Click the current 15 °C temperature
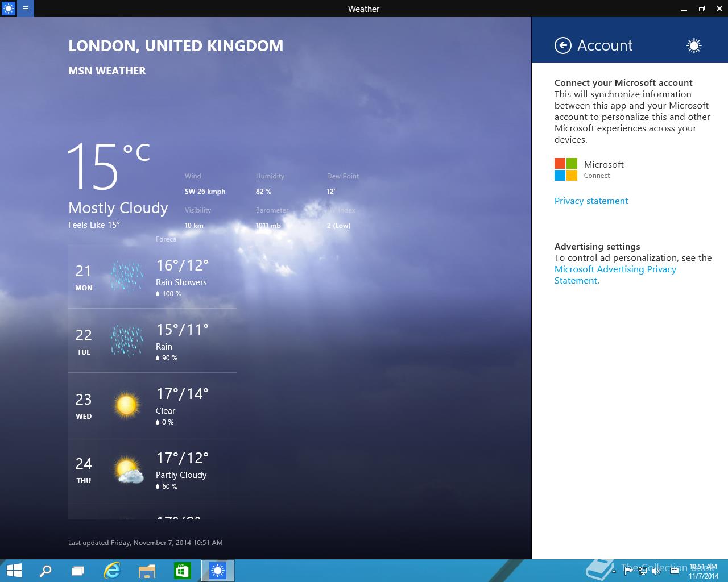This screenshot has height=582, width=728. point(109,165)
